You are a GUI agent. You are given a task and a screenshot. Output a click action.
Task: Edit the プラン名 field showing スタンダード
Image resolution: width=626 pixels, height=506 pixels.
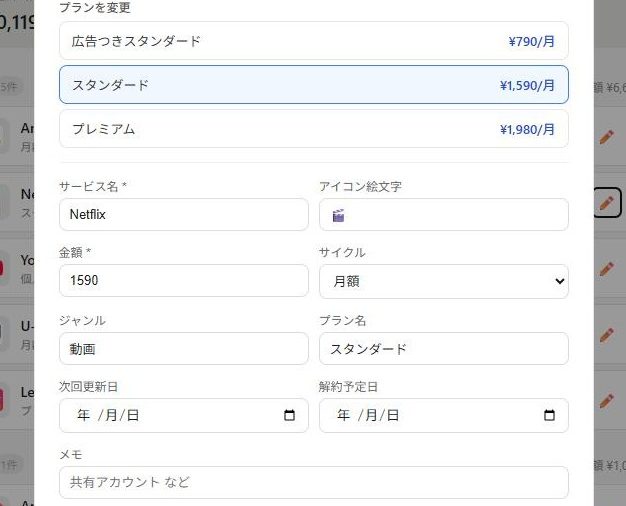click(444, 349)
